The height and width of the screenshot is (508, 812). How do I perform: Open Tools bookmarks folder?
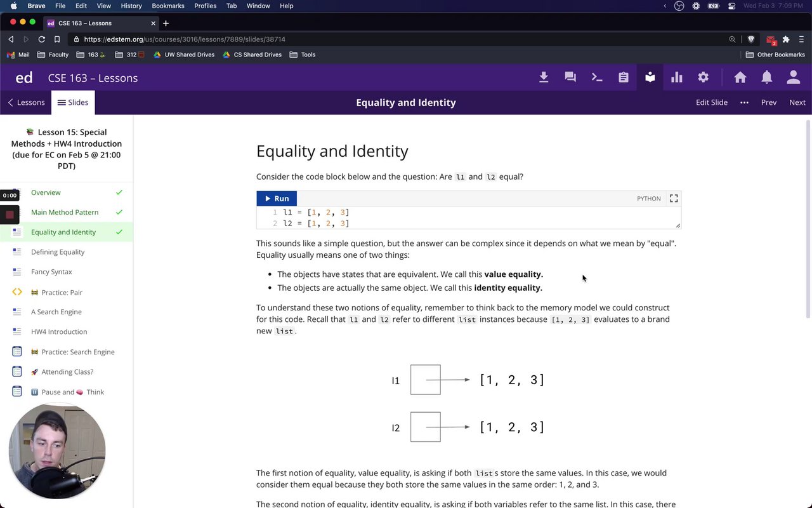[x=303, y=55]
